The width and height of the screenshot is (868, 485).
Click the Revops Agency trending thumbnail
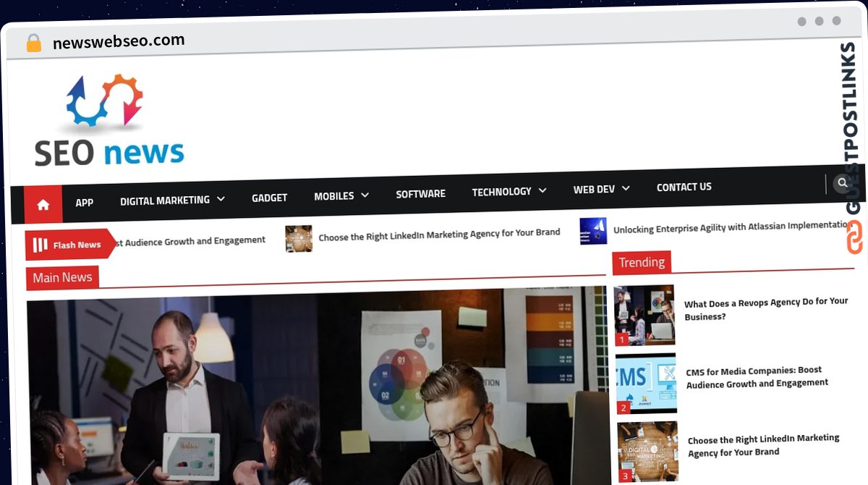pyautogui.click(x=644, y=315)
